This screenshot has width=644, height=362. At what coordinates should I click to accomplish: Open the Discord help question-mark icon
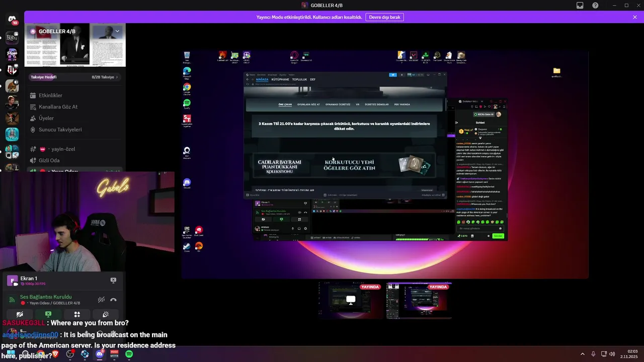point(595,5)
